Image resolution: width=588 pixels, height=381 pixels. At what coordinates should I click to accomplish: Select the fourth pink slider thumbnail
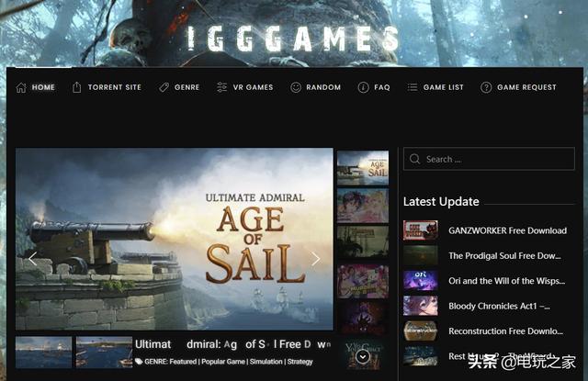363,281
